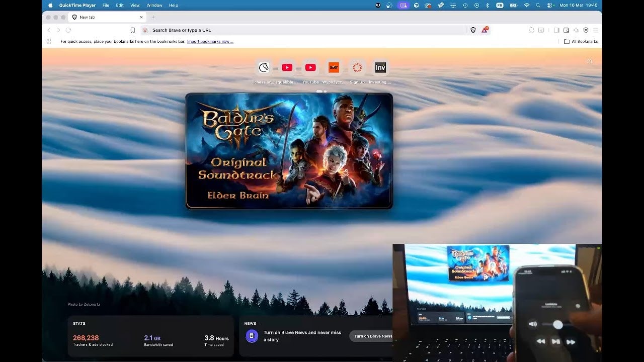Click the STATS heading in the stats card
644x362 pixels.
tap(79, 323)
